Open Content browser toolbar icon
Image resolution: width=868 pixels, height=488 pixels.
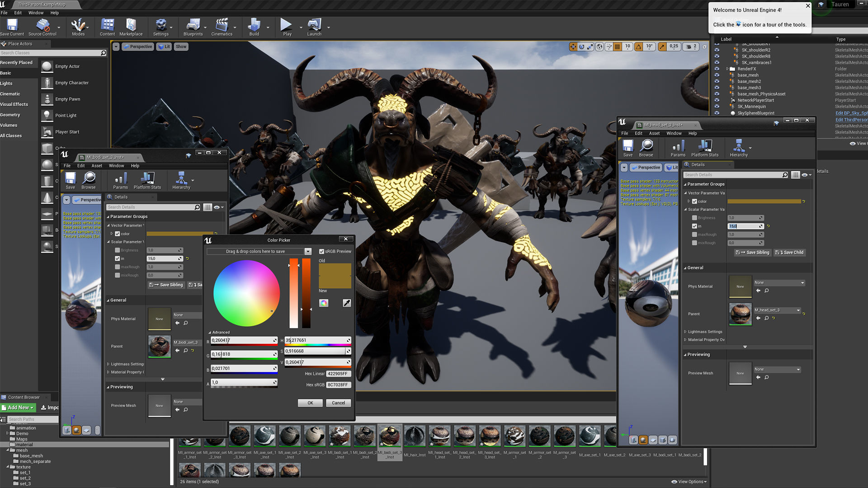107,27
